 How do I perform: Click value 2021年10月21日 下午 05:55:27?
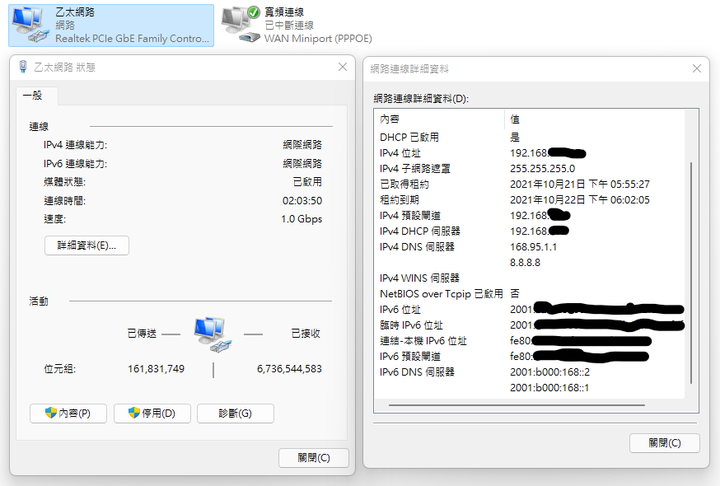tap(579, 184)
